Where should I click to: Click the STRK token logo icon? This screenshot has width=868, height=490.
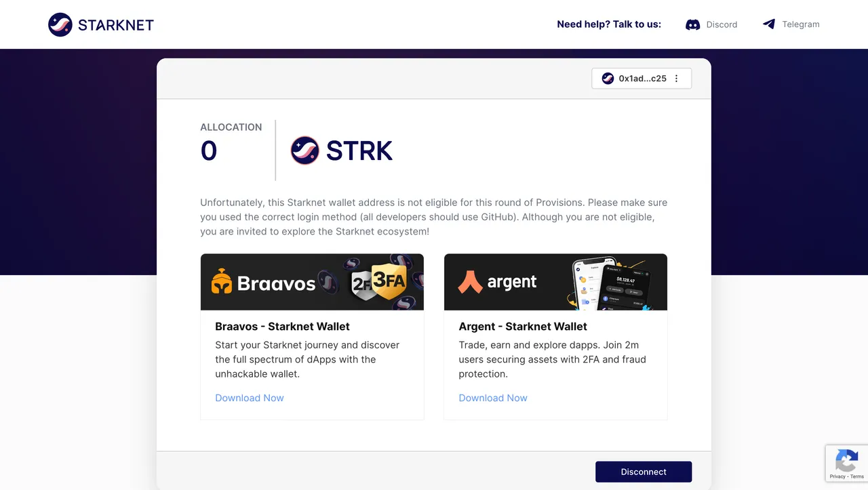point(305,150)
